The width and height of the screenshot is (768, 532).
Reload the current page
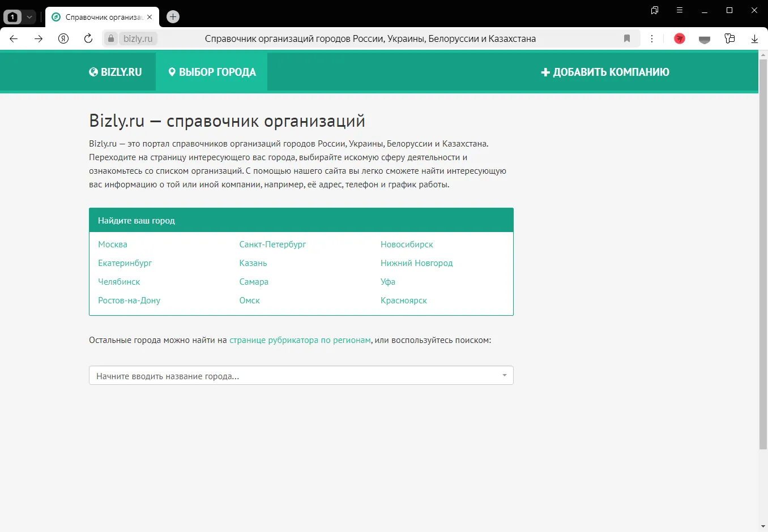tap(88, 38)
